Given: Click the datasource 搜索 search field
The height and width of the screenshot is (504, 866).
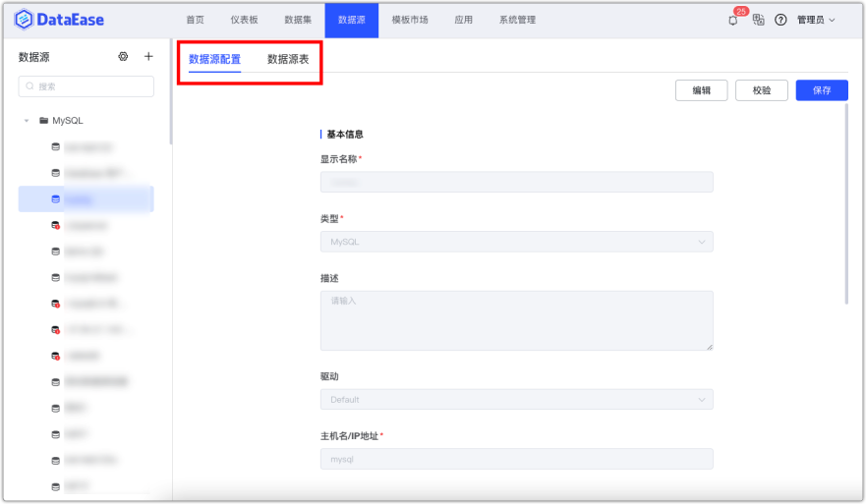Looking at the screenshot, I should (x=87, y=86).
